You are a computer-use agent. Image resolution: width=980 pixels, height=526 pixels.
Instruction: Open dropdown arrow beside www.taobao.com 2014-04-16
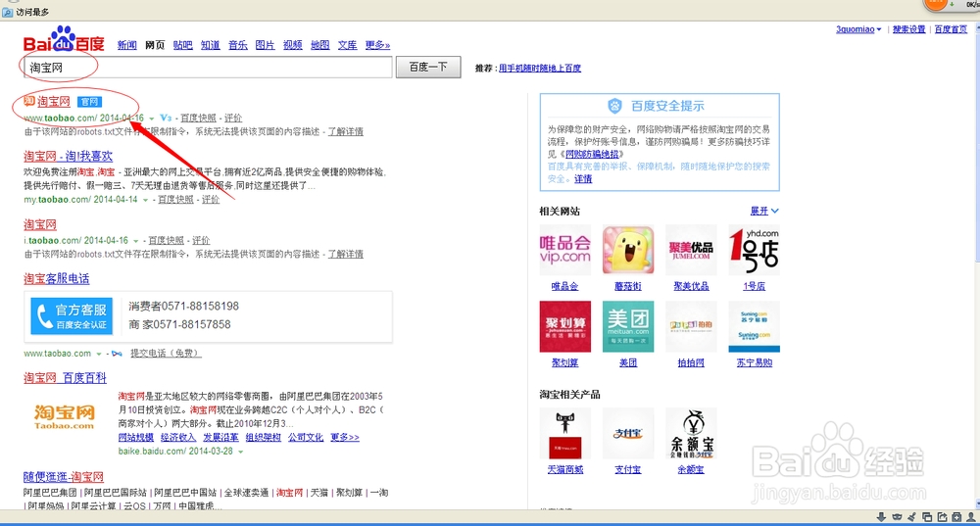pyautogui.click(x=151, y=119)
